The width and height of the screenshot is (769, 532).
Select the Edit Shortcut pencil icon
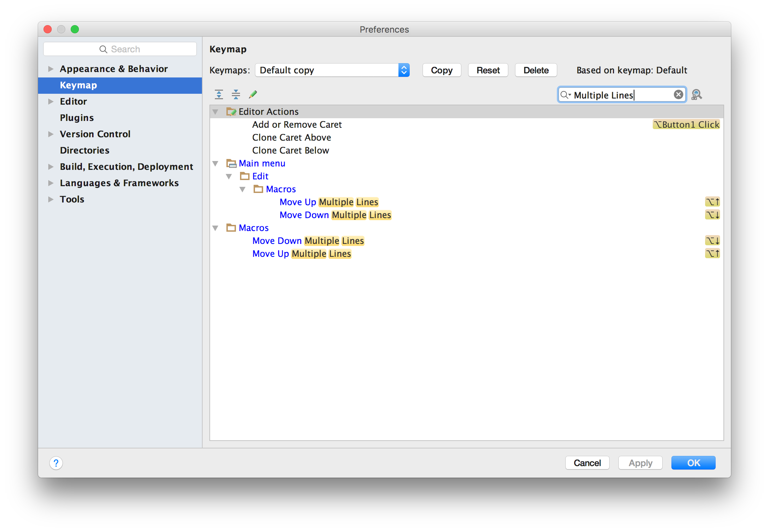tap(253, 94)
